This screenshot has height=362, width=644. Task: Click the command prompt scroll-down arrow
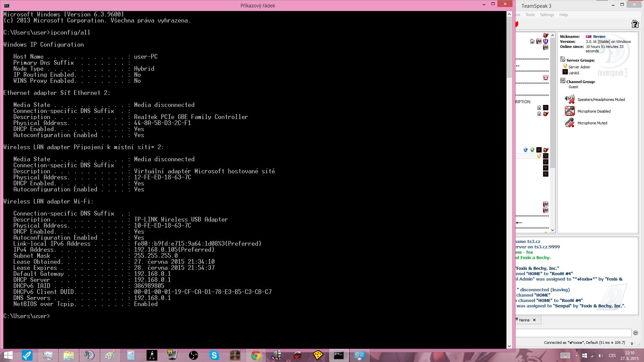pyautogui.click(x=509, y=346)
